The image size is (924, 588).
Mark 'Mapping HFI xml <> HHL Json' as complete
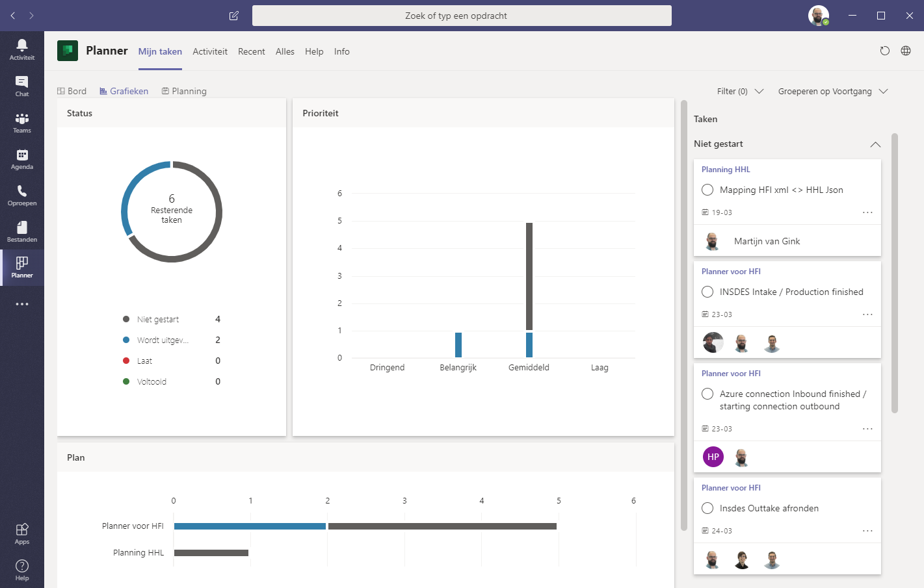point(707,190)
